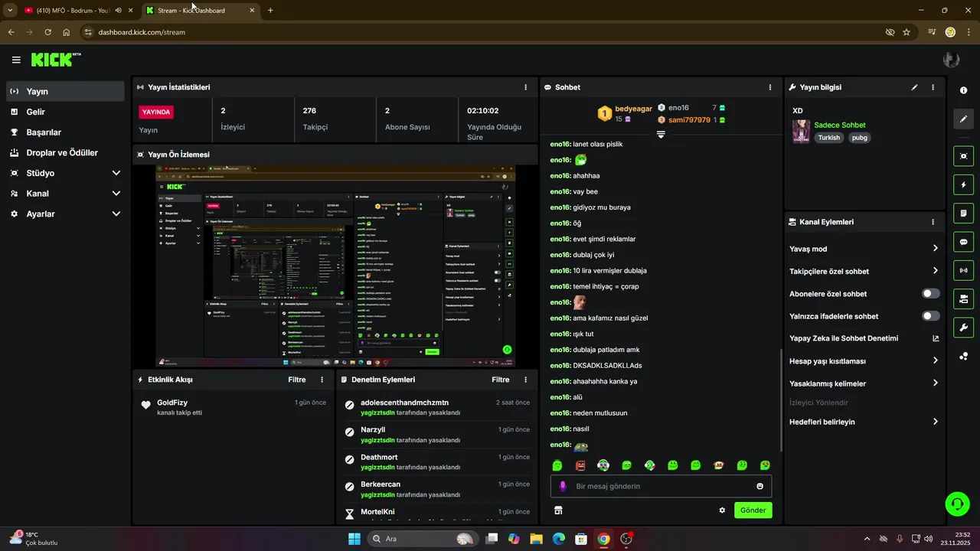980x551 pixels.
Task: Click the purple microphone icon in the chat box
Action: coord(563,486)
